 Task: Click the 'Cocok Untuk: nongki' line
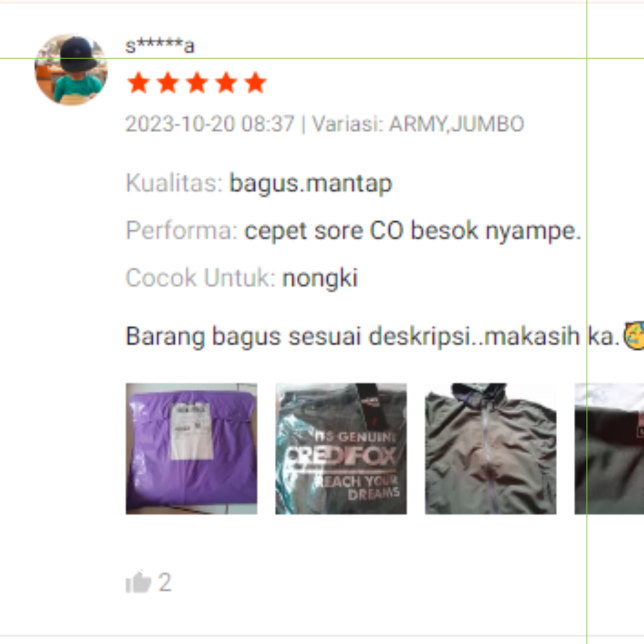click(242, 278)
